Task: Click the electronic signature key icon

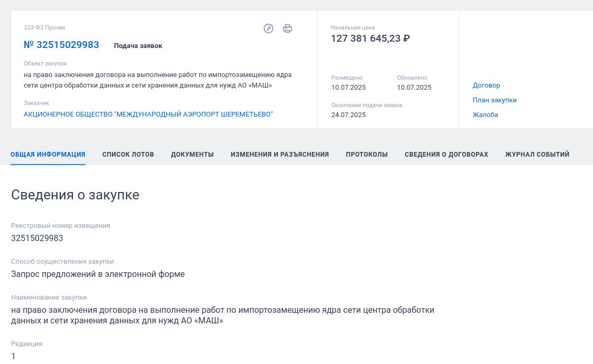Action: coord(269,28)
